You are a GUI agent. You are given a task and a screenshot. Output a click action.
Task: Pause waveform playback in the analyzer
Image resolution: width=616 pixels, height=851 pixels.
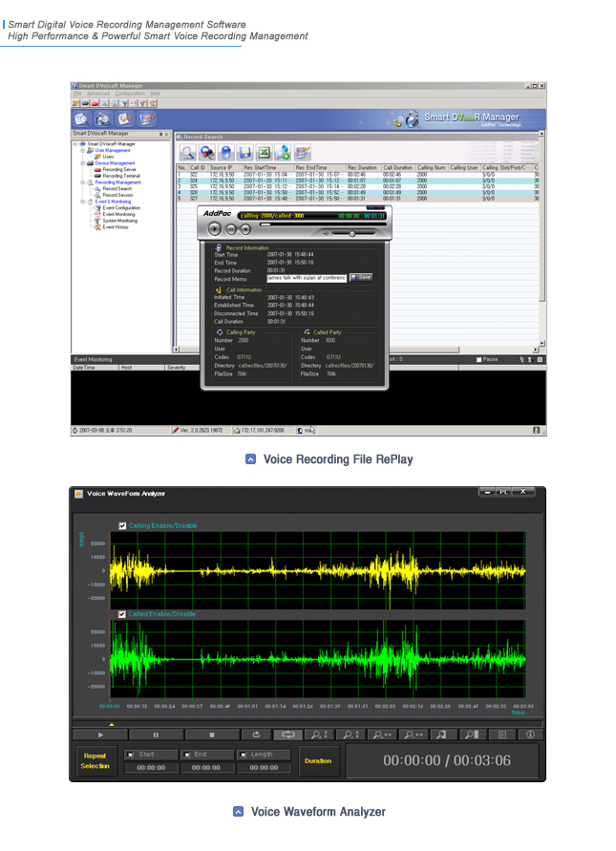[156, 734]
